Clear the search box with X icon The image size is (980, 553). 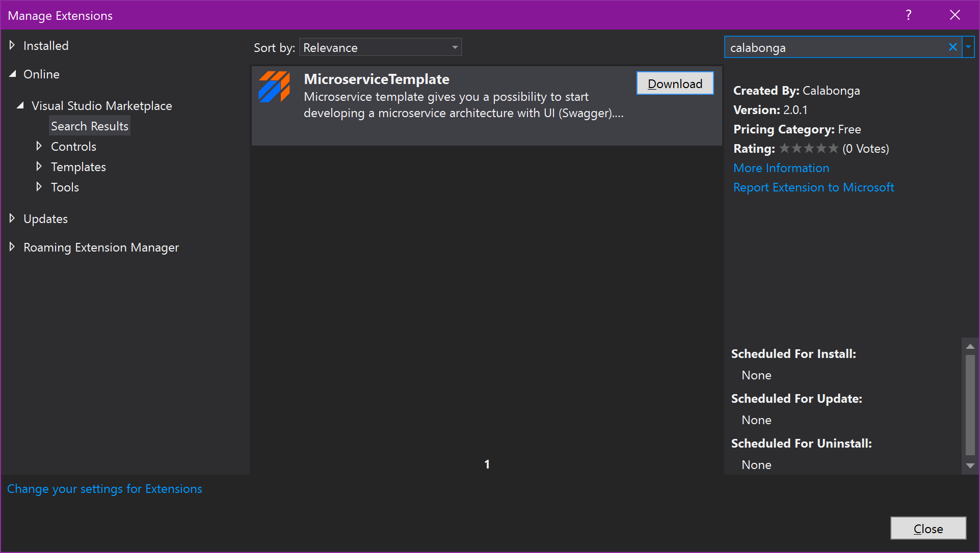952,47
